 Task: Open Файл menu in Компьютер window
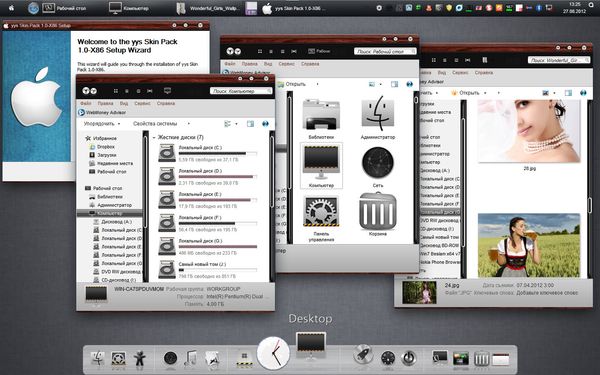(x=86, y=103)
